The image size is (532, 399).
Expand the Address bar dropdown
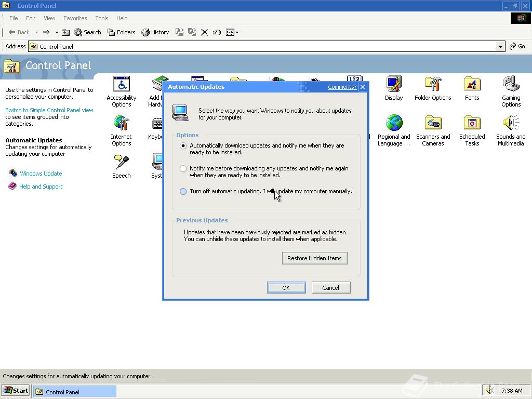500,46
